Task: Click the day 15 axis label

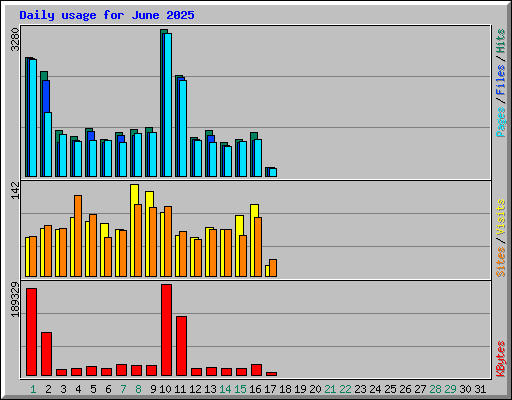Action: pyautogui.click(x=240, y=389)
